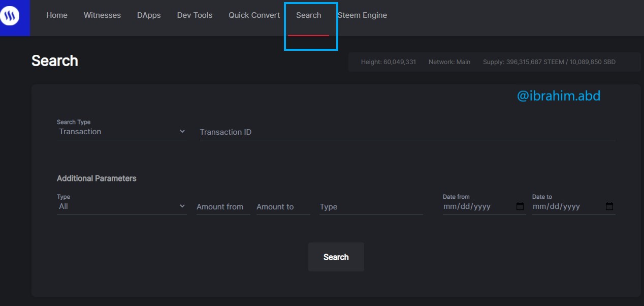This screenshot has height=306, width=644.
Task: Expand the Search Type dropdown showing Transaction
Action: pyautogui.click(x=122, y=132)
